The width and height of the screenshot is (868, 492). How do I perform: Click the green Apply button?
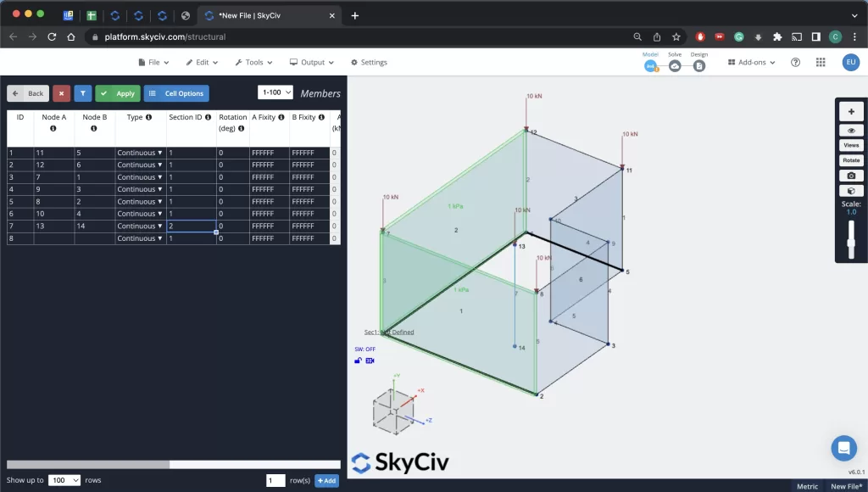(x=118, y=93)
